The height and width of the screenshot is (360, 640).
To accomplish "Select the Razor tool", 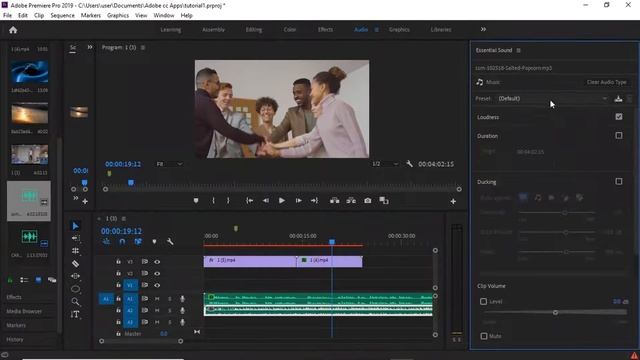I will click(76, 264).
